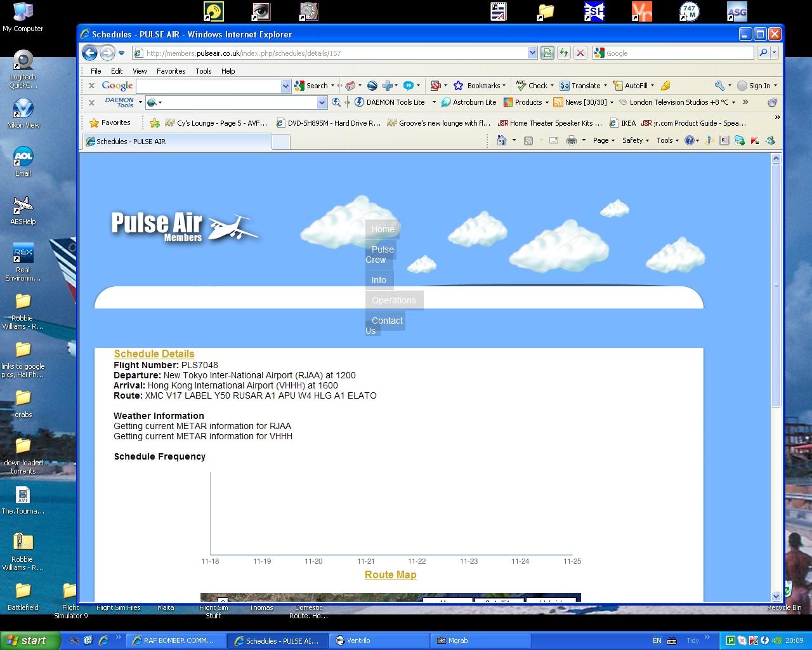The width and height of the screenshot is (812, 650).
Task: Open the Edit menu
Action: tap(117, 71)
